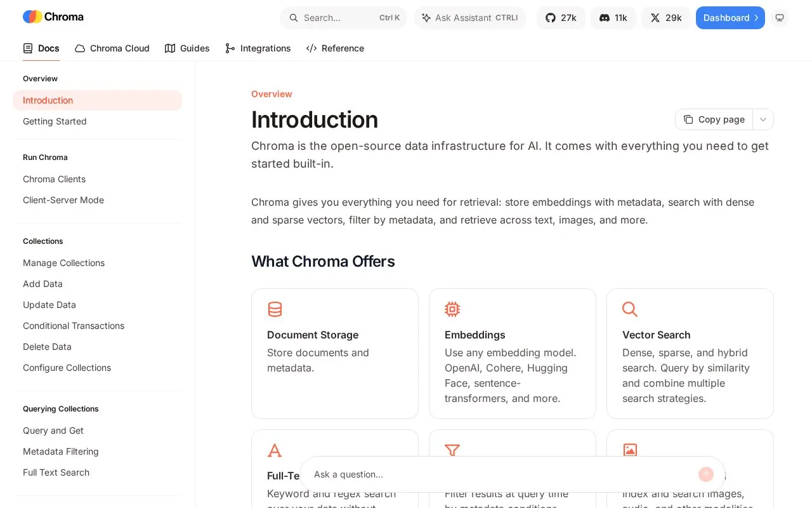
Task: Toggle the theme monitor icon
Action: (780, 18)
